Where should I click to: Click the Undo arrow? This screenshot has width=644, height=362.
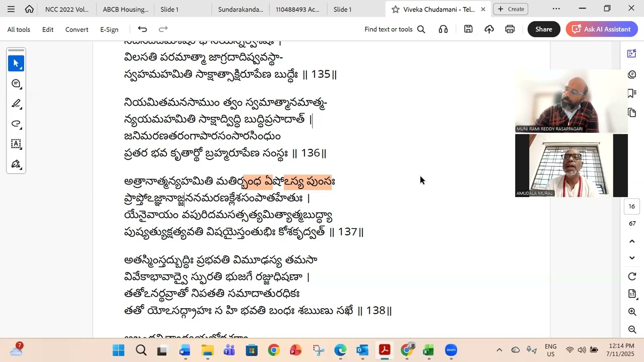click(142, 29)
